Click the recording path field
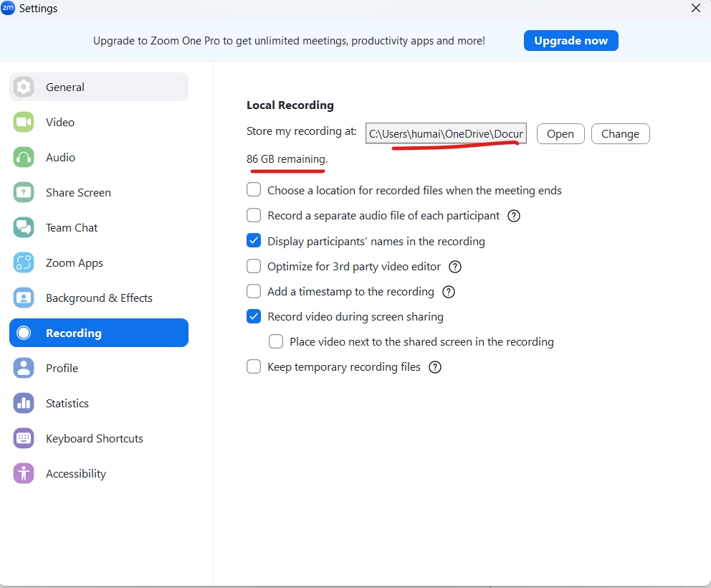711x588 pixels. pos(447,133)
